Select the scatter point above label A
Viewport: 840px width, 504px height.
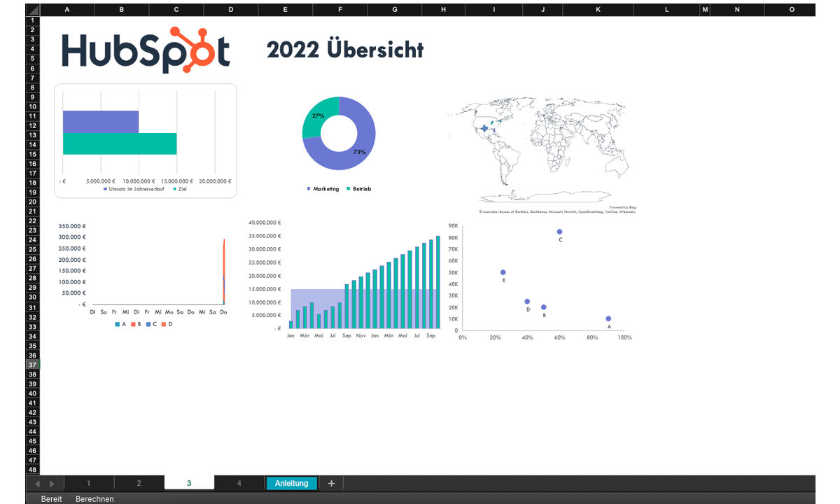pyautogui.click(x=608, y=318)
